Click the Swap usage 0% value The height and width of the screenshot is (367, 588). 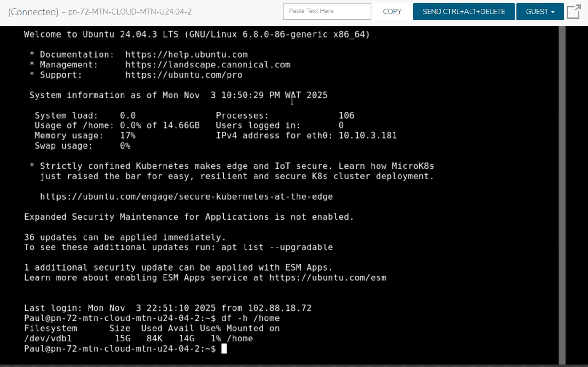tap(125, 146)
